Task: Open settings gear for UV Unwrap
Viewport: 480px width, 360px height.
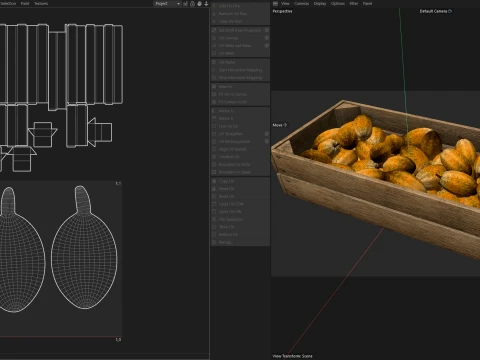Action: tap(267, 38)
